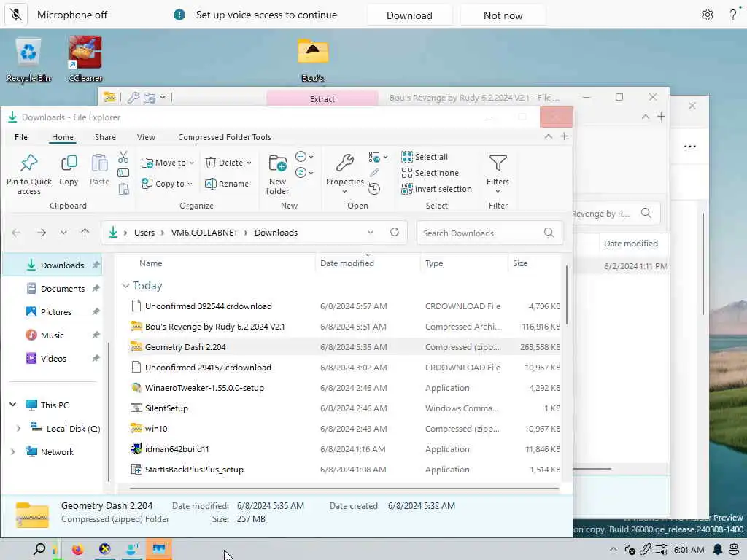The image size is (747, 560).
Task: Click Select all in ribbon
Action: coord(425,157)
